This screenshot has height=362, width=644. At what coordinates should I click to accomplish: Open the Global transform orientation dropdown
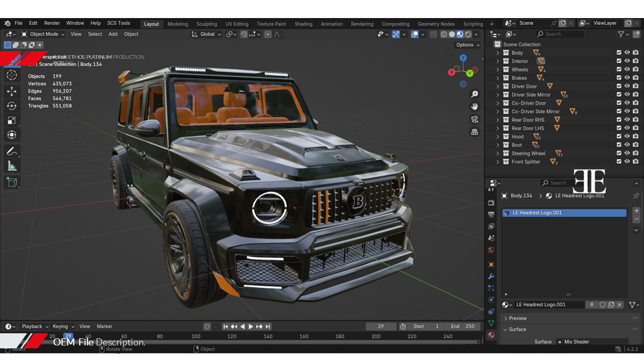[206, 34]
